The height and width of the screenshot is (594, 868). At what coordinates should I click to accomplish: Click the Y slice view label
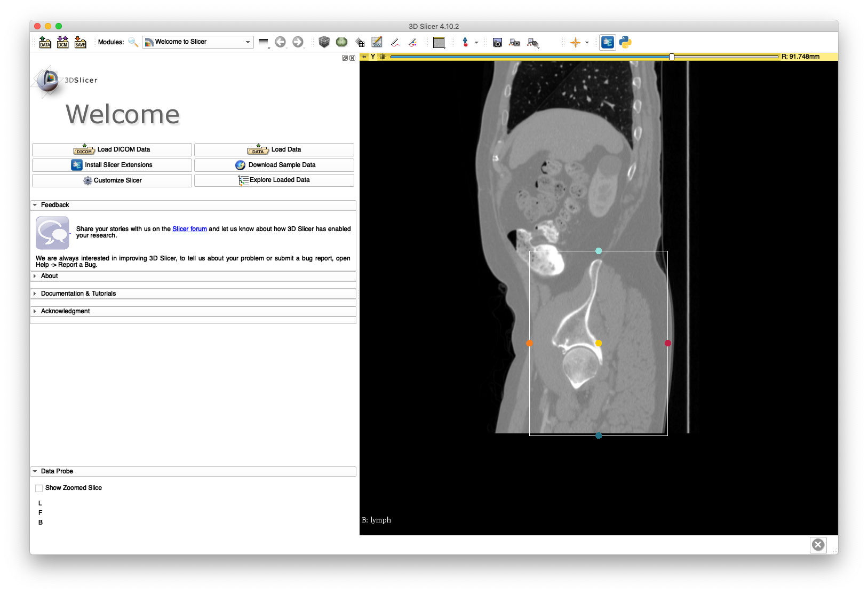(373, 57)
